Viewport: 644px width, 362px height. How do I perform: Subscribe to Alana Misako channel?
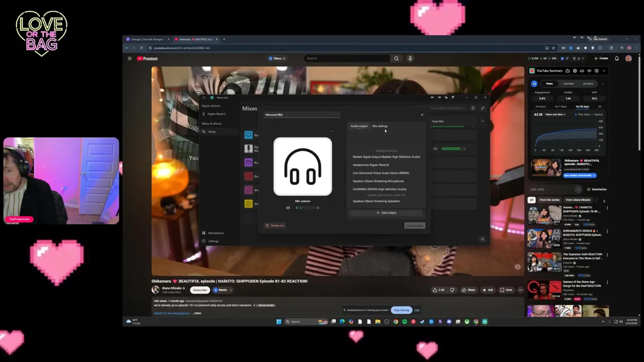(200, 290)
